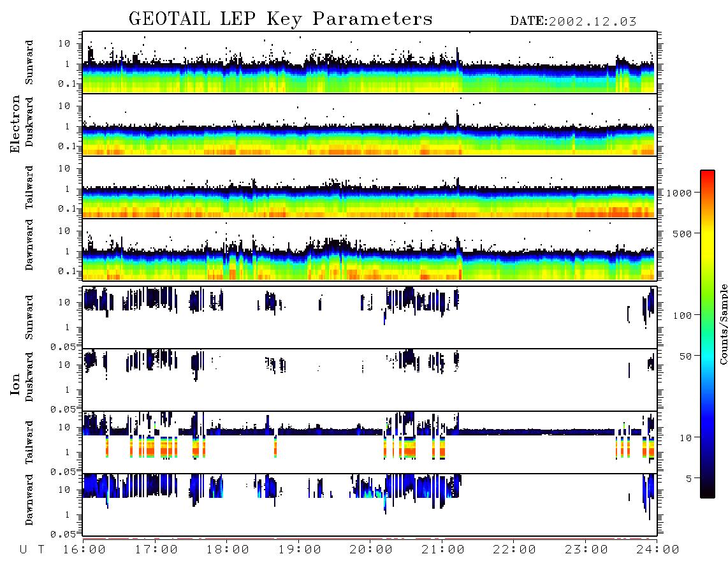728x561 pixels.
Task: Select the Ion "Dawnward" axis label
Action: click(29, 500)
